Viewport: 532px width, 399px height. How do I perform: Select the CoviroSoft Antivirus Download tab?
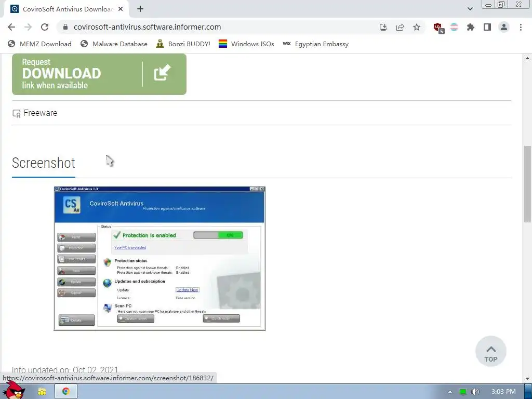[x=66, y=9]
